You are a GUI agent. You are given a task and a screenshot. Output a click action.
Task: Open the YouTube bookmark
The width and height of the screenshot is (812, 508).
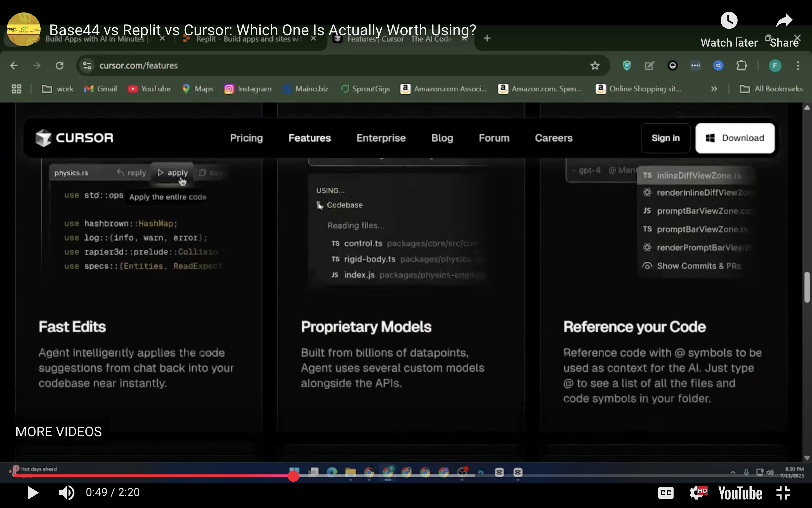coord(149,89)
